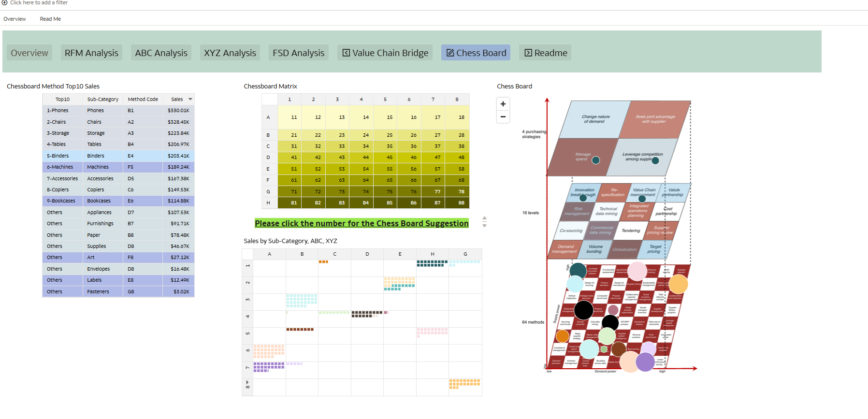This screenshot has height=419, width=868.
Task: Click matrix cell number 56
Action: 409,169
